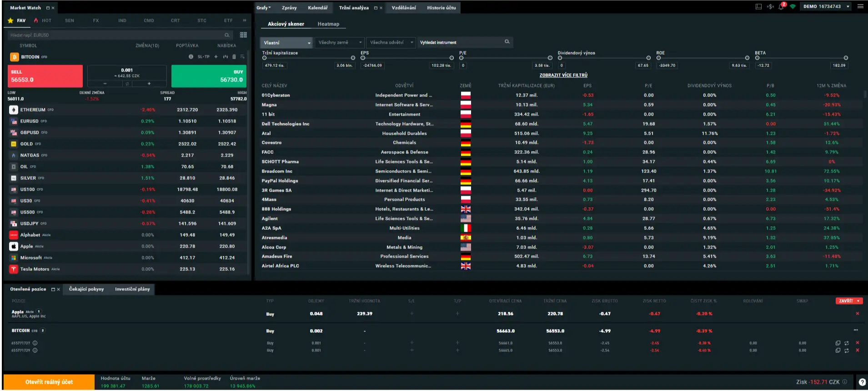Show more Market Watch categories arrow
The height and width of the screenshot is (391, 868).
click(245, 20)
